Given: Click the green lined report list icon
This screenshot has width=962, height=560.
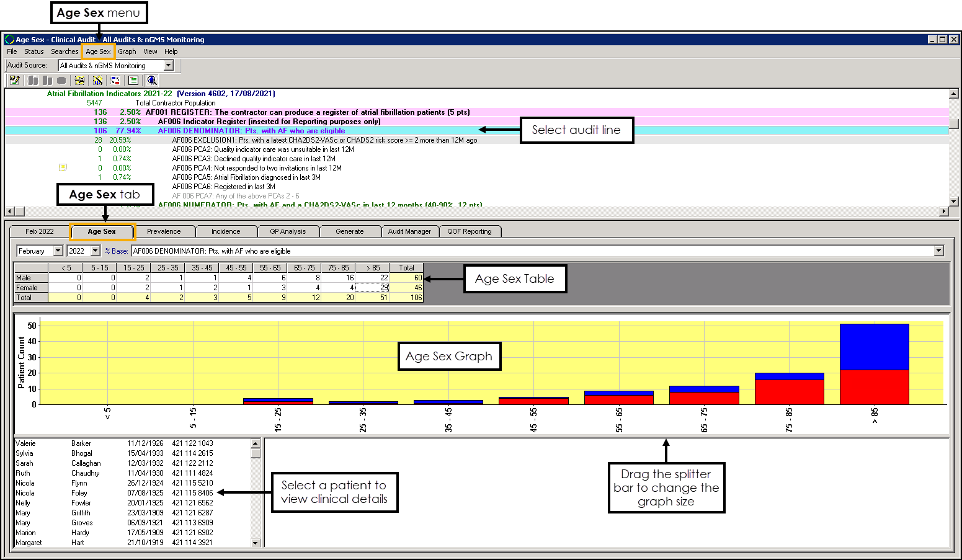Looking at the screenshot, I should point(133,81).
